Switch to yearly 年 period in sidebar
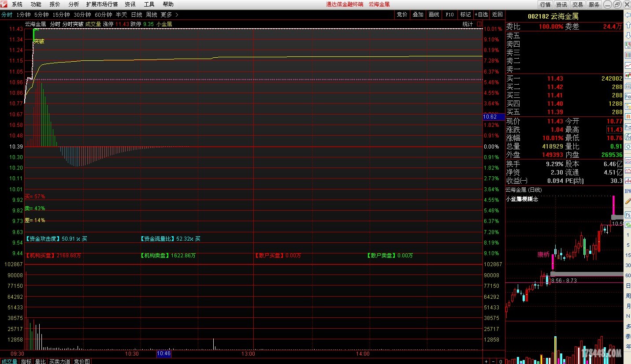Image resolution: width=631 pixels, height=364 pixels. (x=627, y=346)
